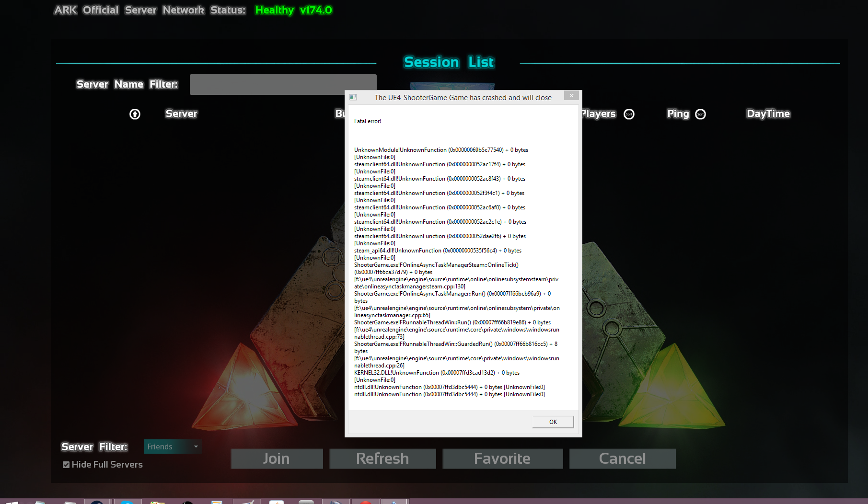The image size is (868, 504).
Task: Open Steam from the taskbar
Action: tap(98, 502)
